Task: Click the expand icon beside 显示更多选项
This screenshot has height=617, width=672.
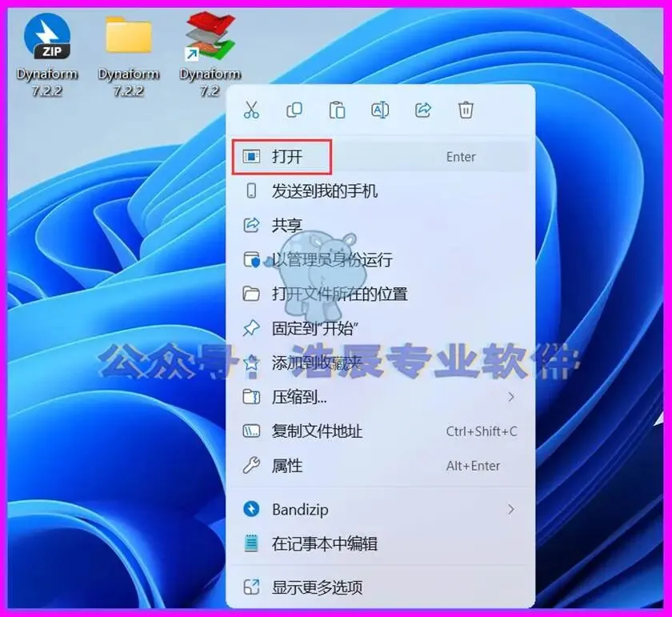Action: (x=251, y=587)
